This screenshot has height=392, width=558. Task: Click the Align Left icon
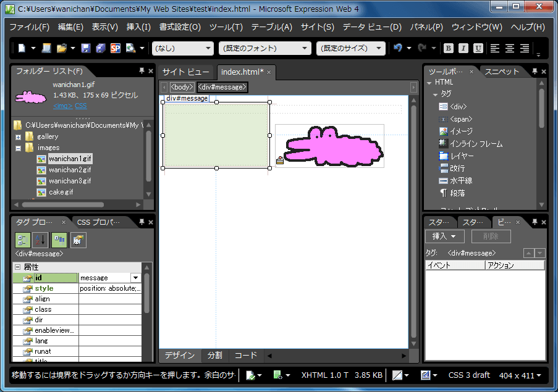point(494,48)
